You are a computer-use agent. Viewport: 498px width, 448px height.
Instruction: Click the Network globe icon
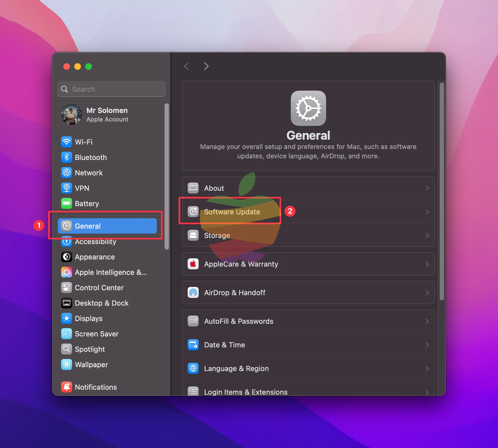67,173
